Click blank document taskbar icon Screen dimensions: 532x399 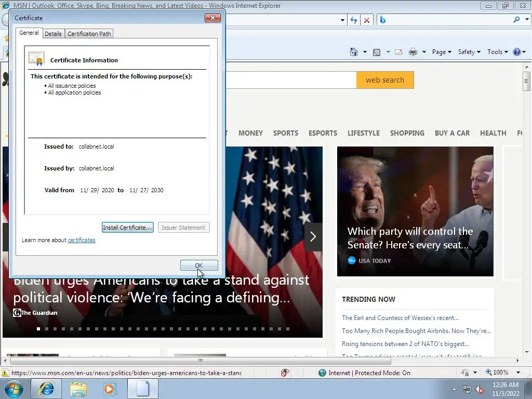(142, 389)
